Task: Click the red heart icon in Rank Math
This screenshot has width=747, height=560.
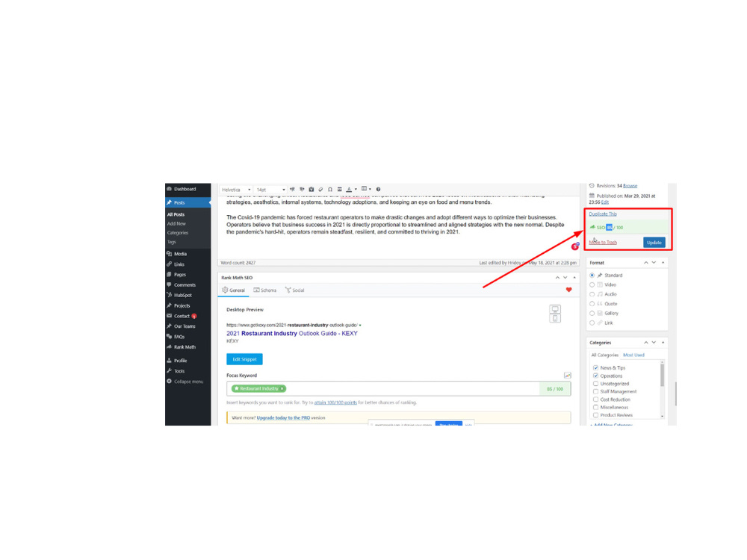Action: 568,290
